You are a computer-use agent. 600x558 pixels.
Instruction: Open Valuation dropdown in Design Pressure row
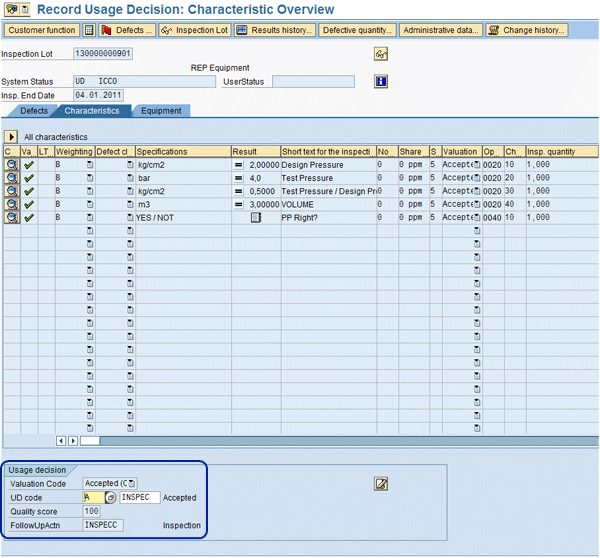pyautogui.click(x=476, y=164)
